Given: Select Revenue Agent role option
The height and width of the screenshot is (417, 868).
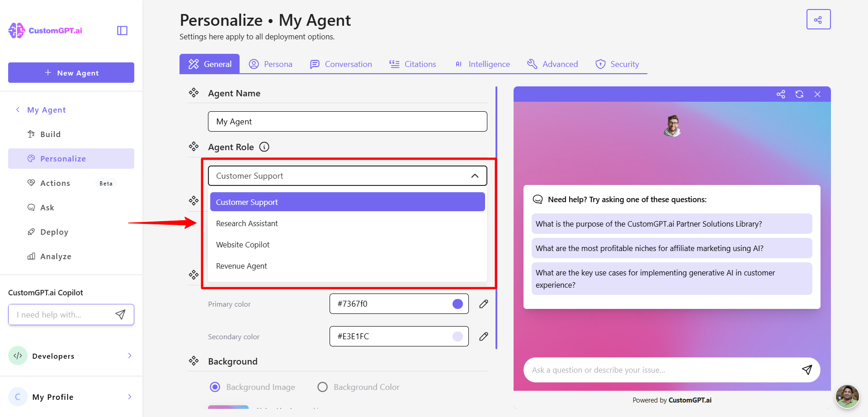Looking at the screenshot, I should [347, 266].
